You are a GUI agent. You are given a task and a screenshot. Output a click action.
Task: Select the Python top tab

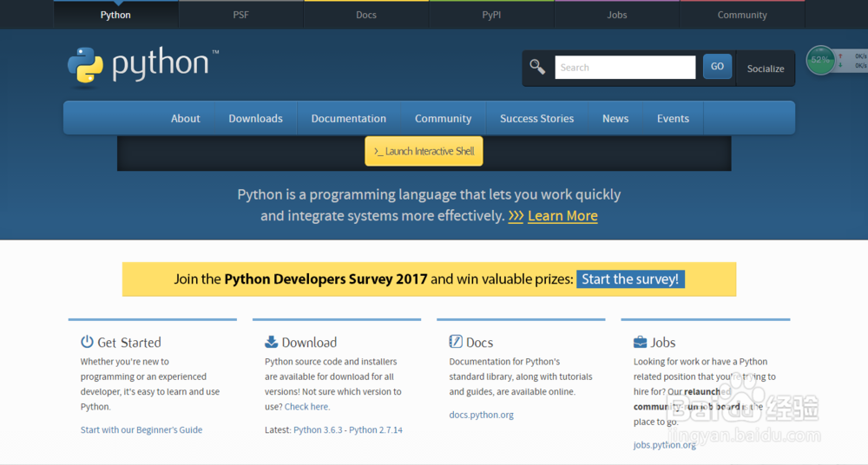(115, 15)
